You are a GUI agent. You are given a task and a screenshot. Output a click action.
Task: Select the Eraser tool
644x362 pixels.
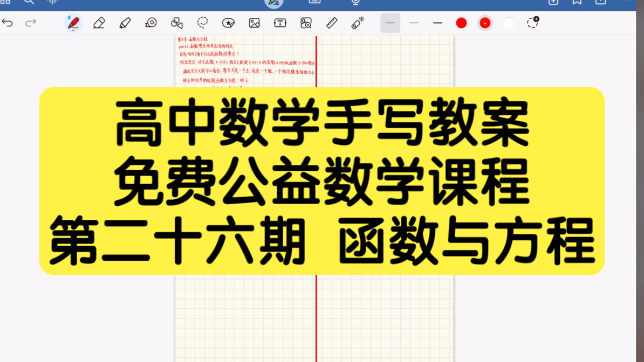coord(99,23)
